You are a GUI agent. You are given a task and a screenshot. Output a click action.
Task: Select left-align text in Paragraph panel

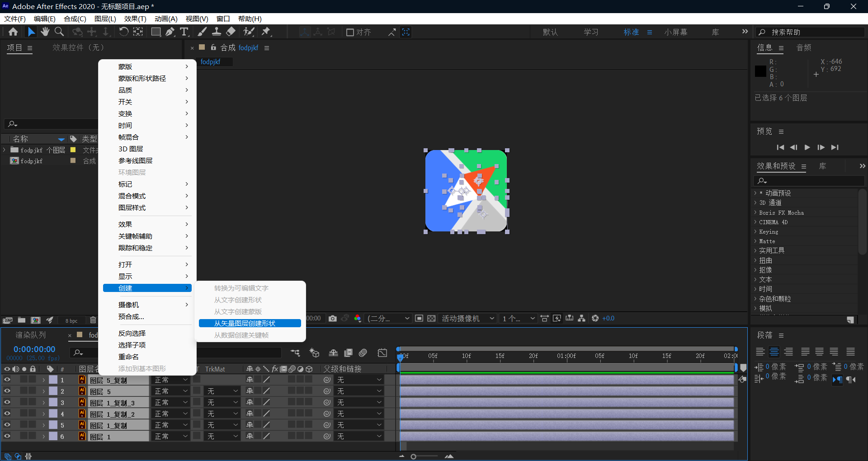760,352
